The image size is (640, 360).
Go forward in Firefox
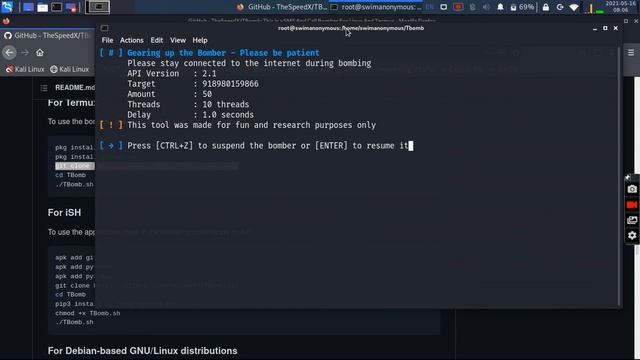[25, 52]
